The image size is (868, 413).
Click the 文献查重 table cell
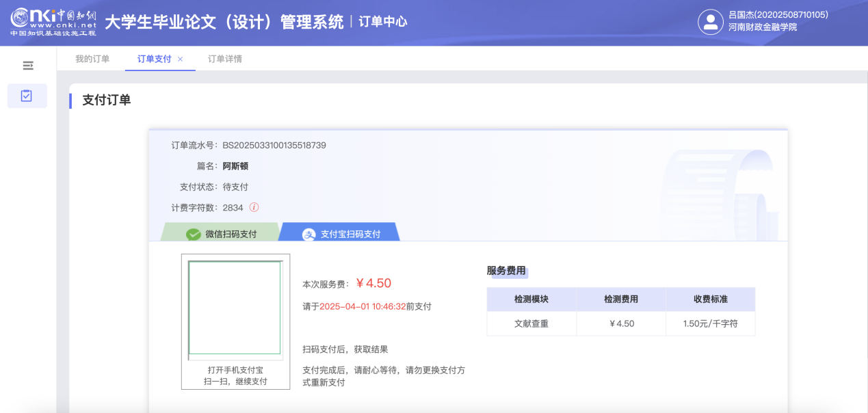(531, 323)
